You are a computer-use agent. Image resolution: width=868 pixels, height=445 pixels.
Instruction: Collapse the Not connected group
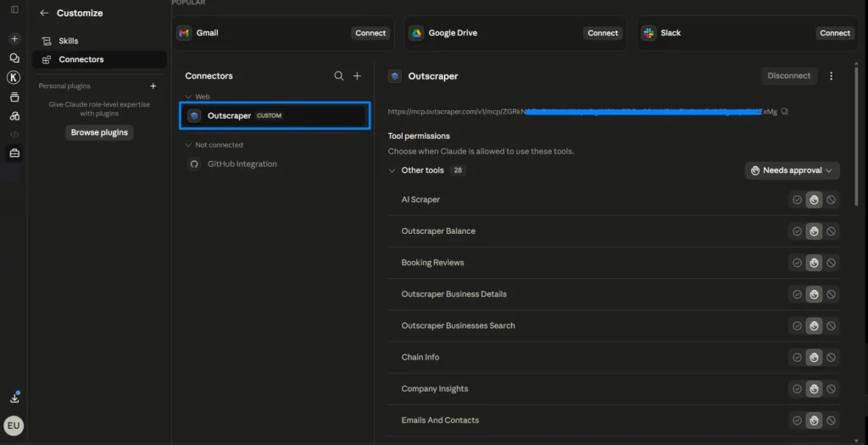click(188, 145)
